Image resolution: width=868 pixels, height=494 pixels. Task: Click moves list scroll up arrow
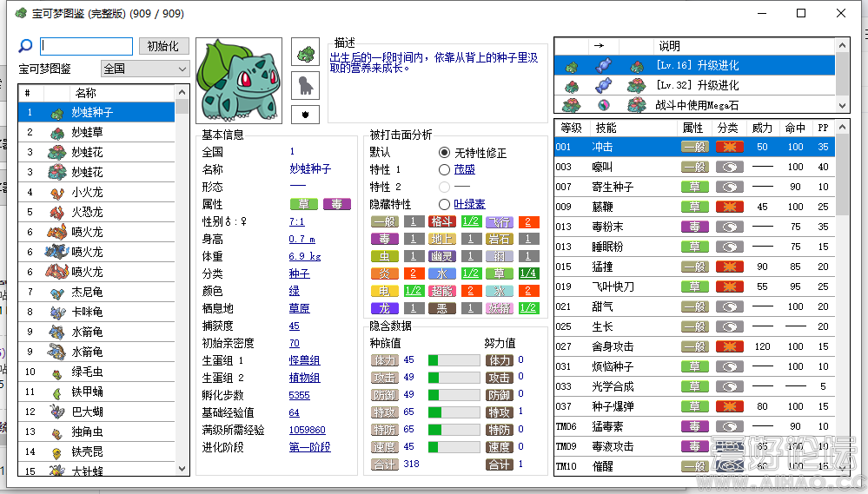[x=843, y=128]
